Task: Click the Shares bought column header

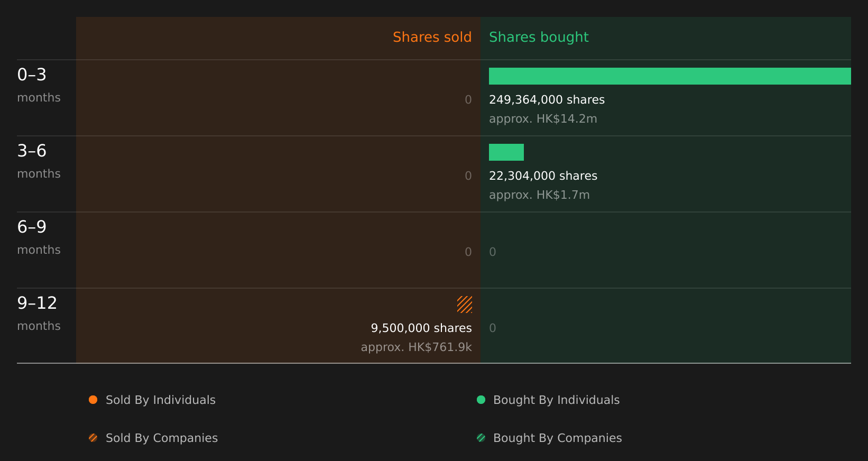Action: 539,38
